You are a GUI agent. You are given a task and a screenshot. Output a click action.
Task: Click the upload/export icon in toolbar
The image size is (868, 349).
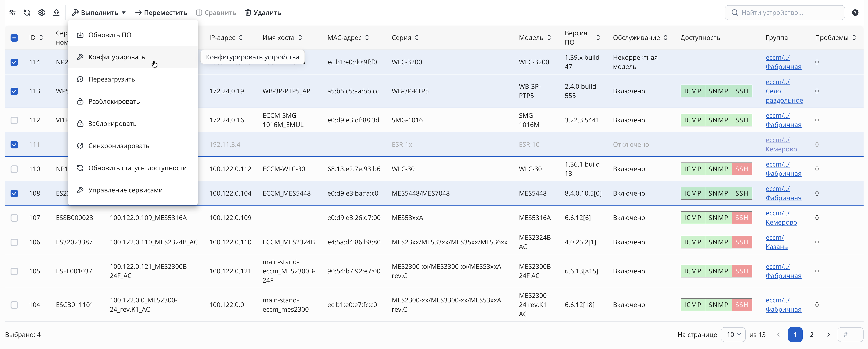tap(56, 13)
